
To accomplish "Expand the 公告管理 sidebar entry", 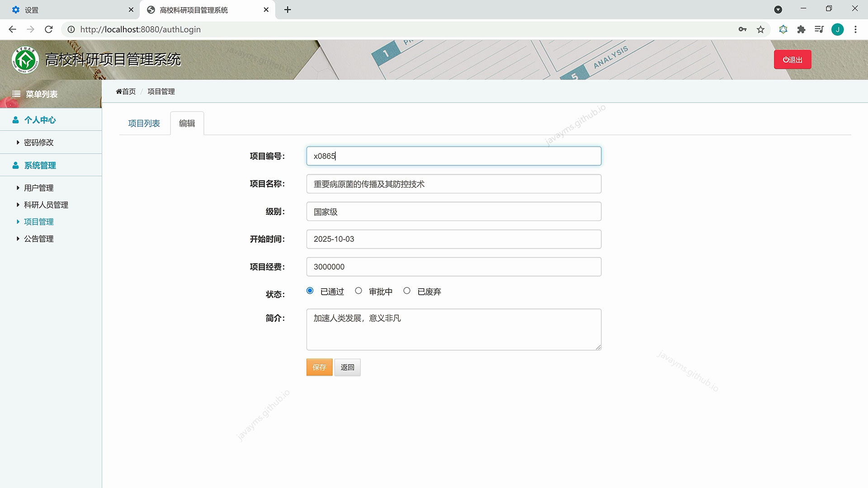I will (x=38, y=239).
